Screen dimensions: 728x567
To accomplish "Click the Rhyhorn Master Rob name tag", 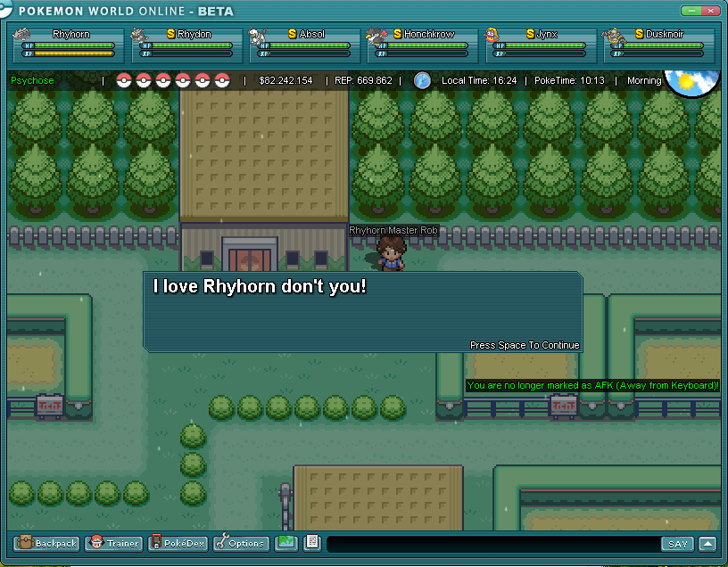I will (393, 231).
